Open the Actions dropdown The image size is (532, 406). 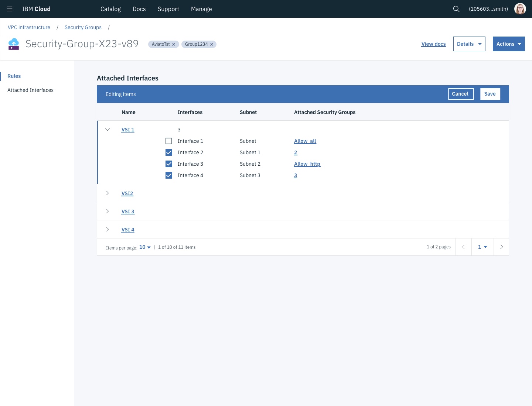(509, 44)
